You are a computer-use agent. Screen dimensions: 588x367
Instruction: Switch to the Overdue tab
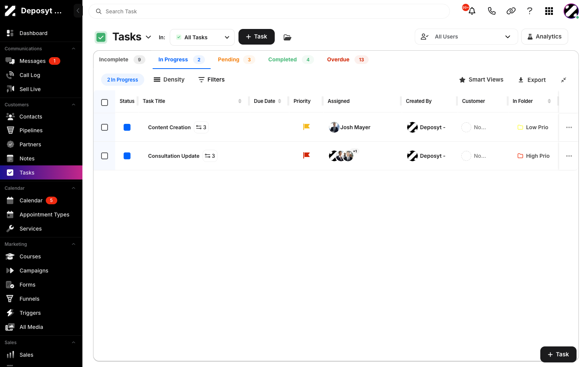coord(347,59)
